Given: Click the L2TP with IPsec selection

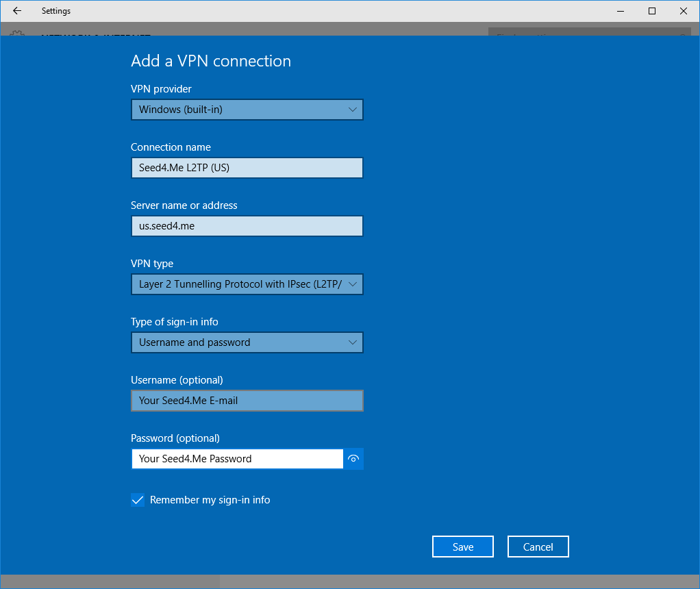Looking at the screenshot, I should coord(247,284).
